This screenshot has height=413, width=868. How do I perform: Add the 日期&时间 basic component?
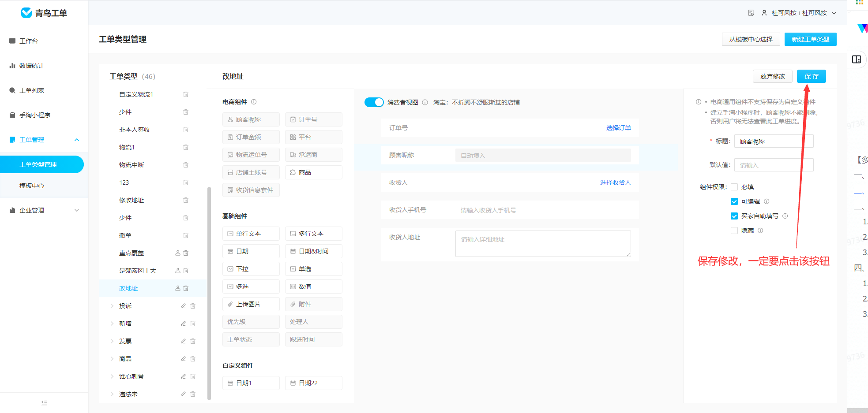coord(314,251)
